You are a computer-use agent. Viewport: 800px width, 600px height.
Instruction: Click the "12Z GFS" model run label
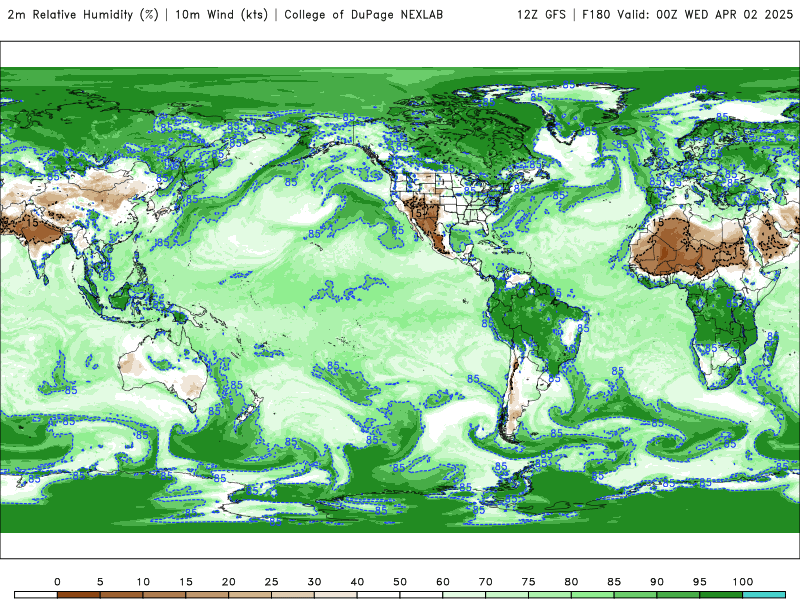(x=541, y=14)
